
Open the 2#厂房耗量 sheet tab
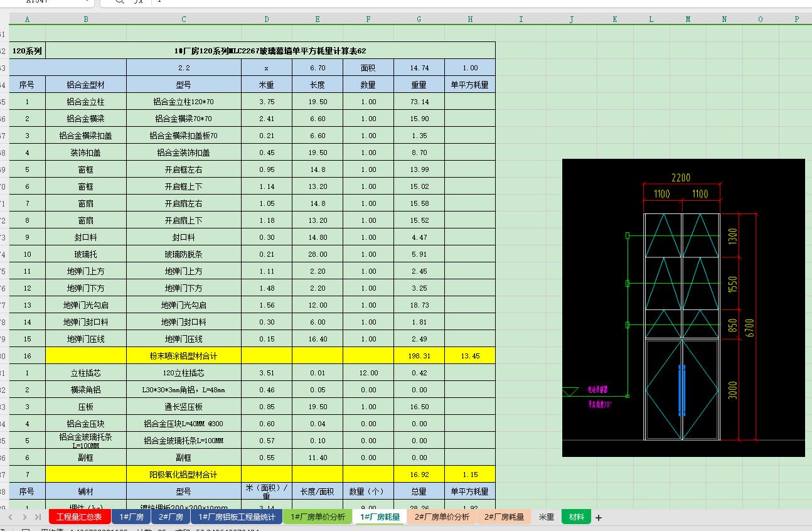tap(504, 517)
